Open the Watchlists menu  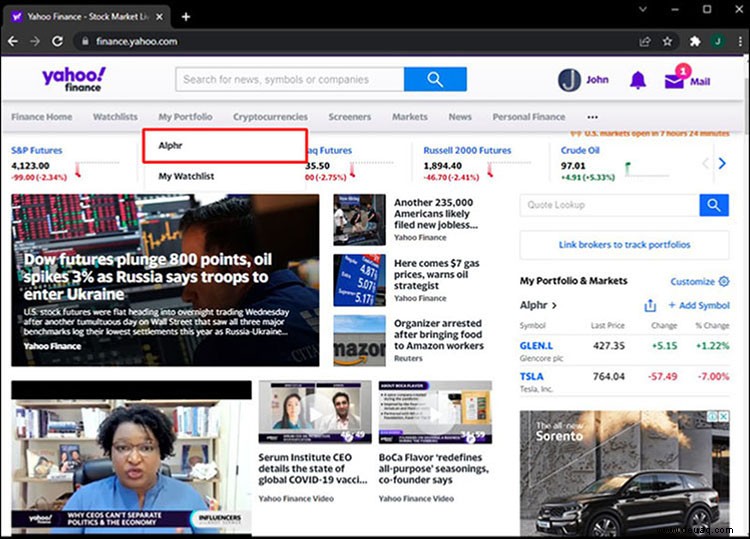point(115,117)
